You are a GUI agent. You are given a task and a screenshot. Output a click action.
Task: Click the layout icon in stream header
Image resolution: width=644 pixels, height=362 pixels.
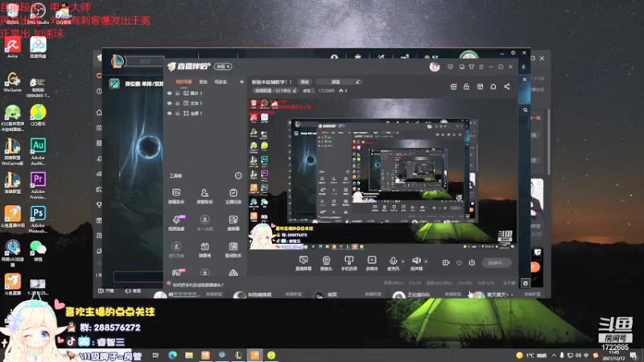pos(480,87)
